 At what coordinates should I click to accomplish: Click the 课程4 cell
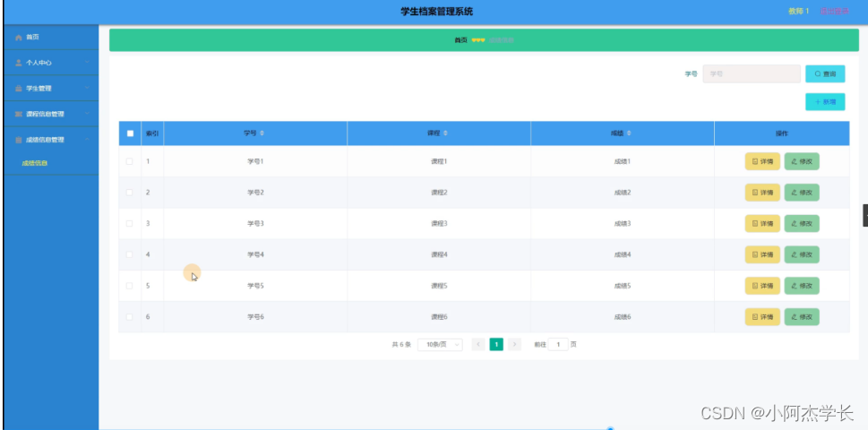click(439, 254)
